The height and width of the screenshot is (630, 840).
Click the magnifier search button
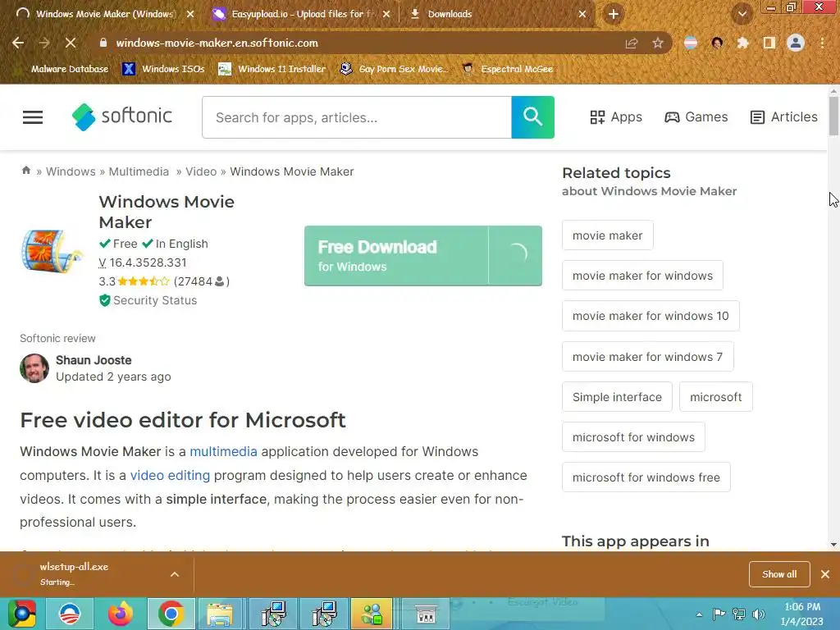pyautogui.click(x=532, y=117)
